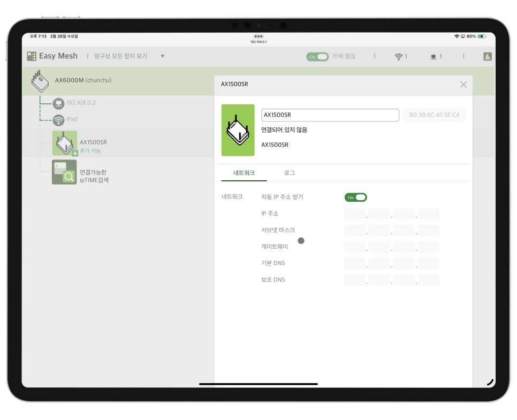Click the first 기본 DNS octet field
The width and height of the screenshot is (517, 420).
[x=354, y=263]
